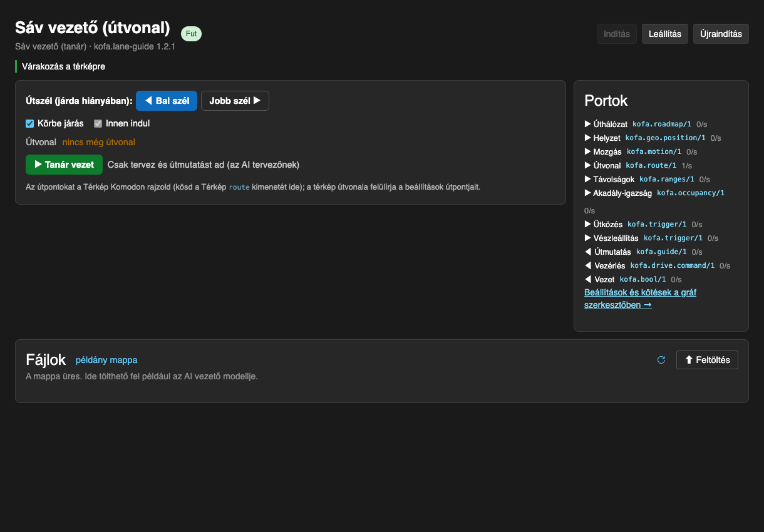Click the Újraindítás button
Image resolution: width=764 pixels, height=532 pixels.
coord(721,34)
